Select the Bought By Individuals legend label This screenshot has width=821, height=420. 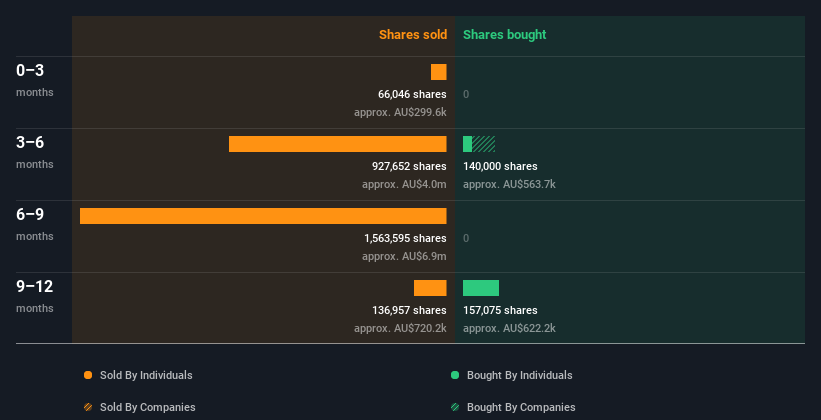coord(519,375)
